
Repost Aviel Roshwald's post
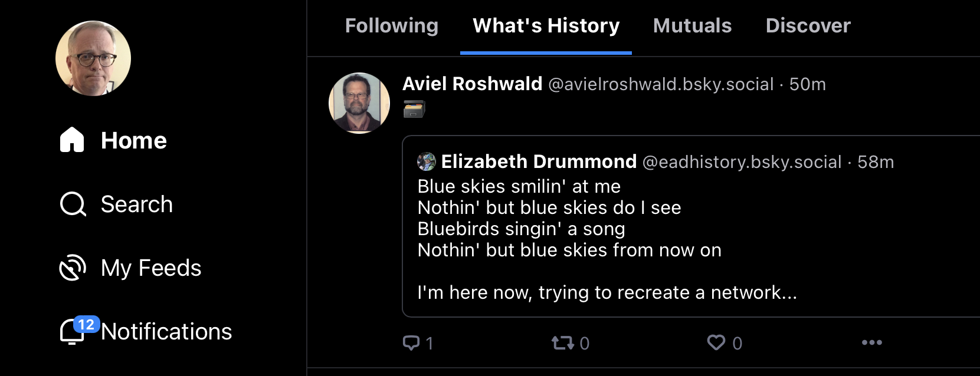click(x=562, y=342)
